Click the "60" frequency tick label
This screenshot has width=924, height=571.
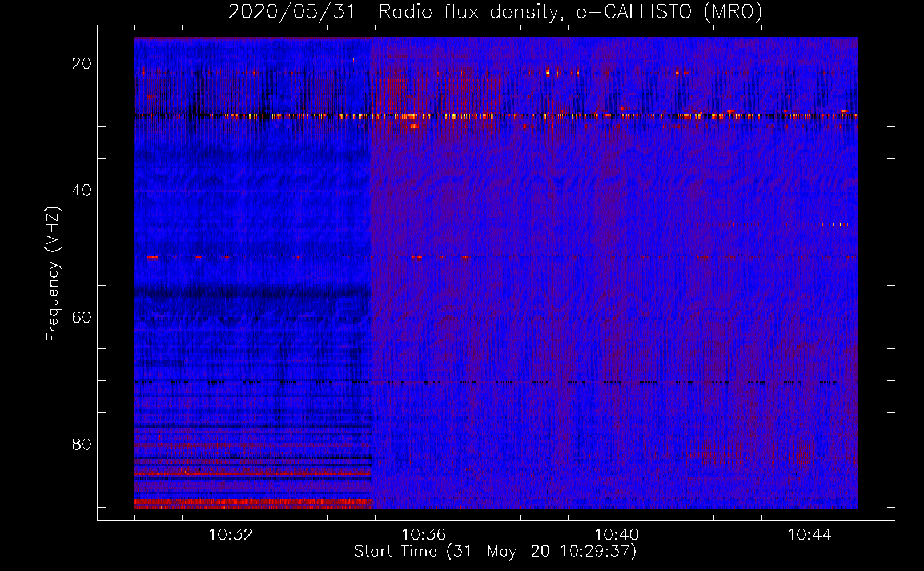(82, 317)
